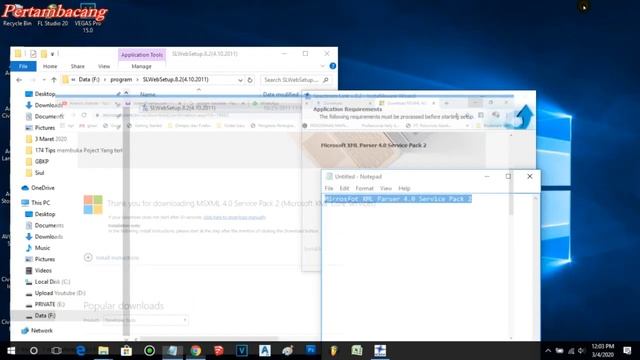
Task: Open the Quick Access Toolbar customize dropdown
Action: point(53,54)
